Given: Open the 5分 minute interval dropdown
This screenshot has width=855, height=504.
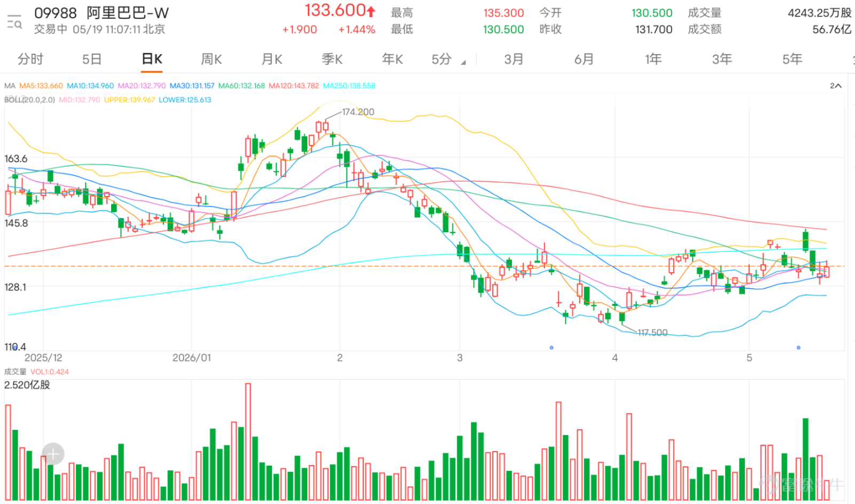Looking at the screenshot, I should 448,59.
